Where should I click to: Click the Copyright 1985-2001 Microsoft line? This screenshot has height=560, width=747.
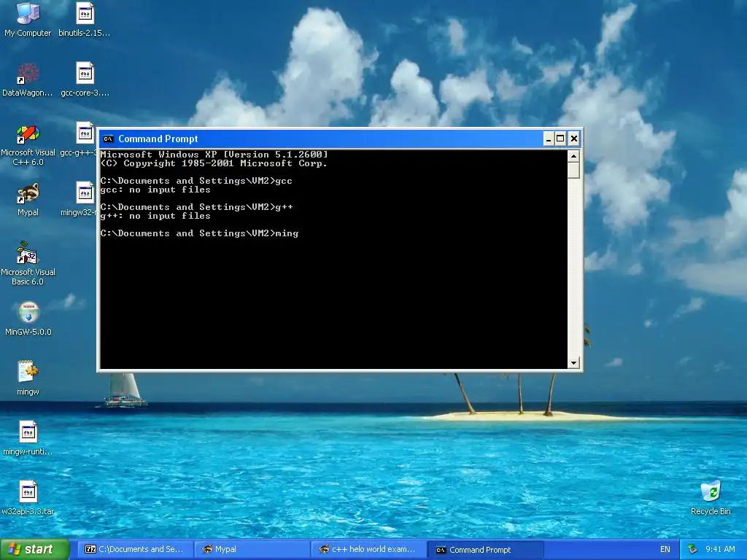click(214, 163)
